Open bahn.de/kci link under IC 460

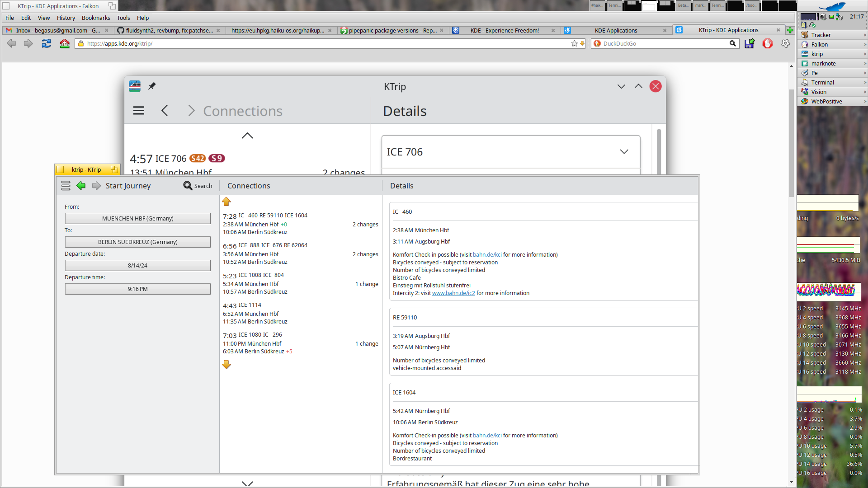pos(487,254)
